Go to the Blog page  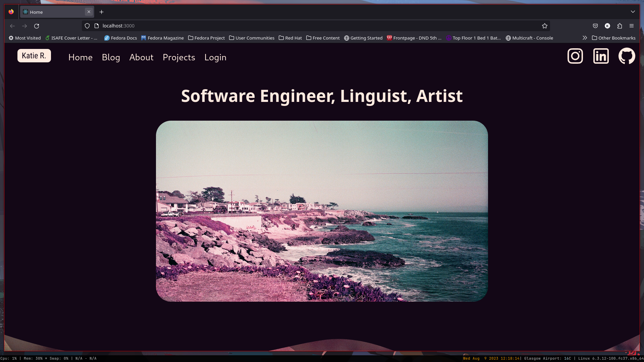click(111, 57)
